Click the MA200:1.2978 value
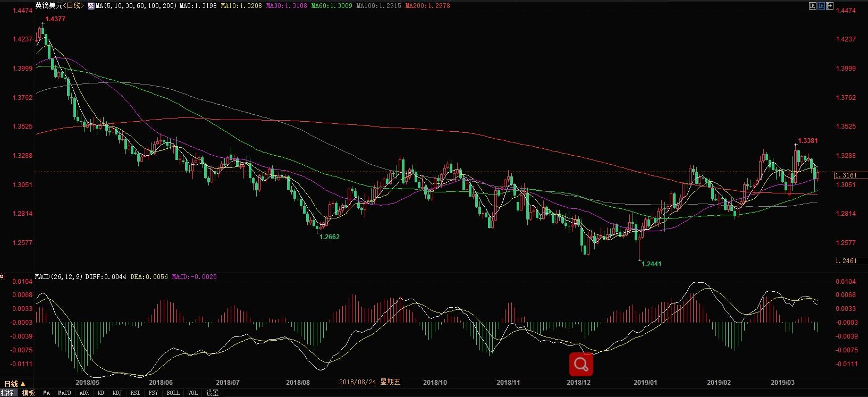This screenshot has width=868, height=397. pos(427,6)
